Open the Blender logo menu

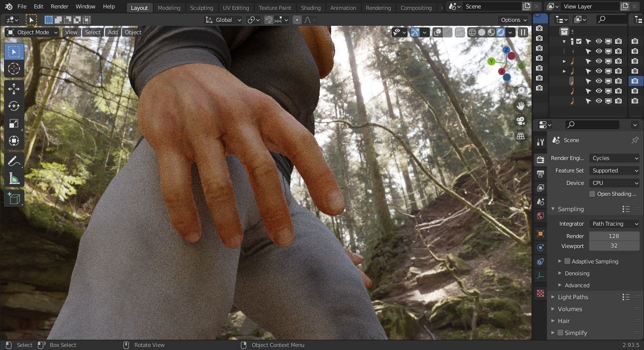coord(8,6)
